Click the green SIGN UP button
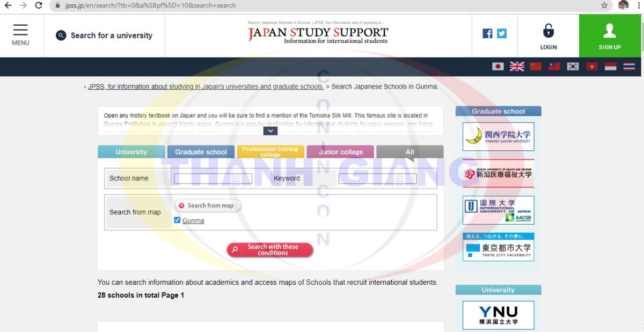This screenshot has height=332, width=644. [x=610, y=35]
